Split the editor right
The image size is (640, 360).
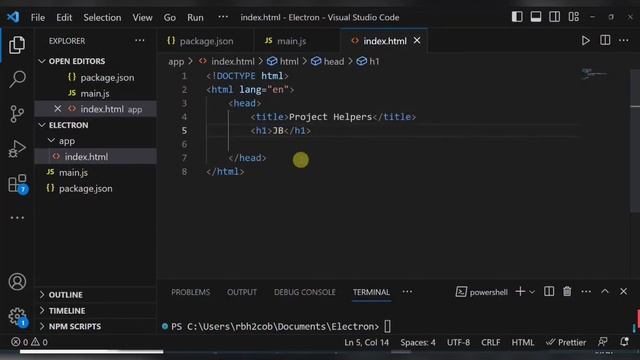605,40
